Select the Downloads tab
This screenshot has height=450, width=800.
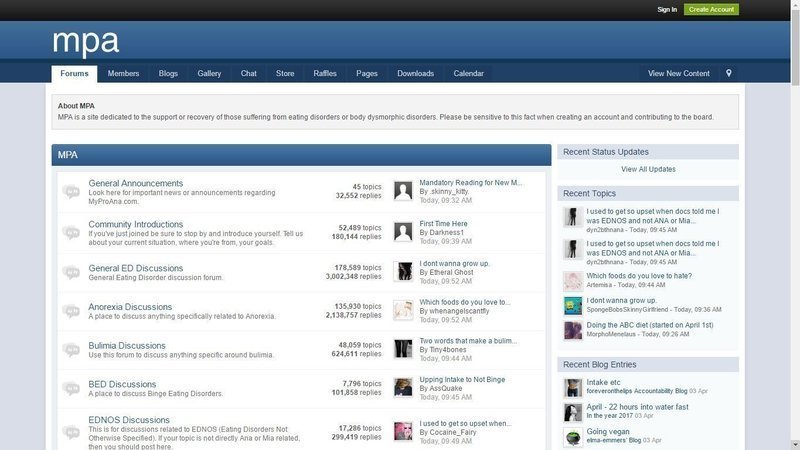[415, 73]
